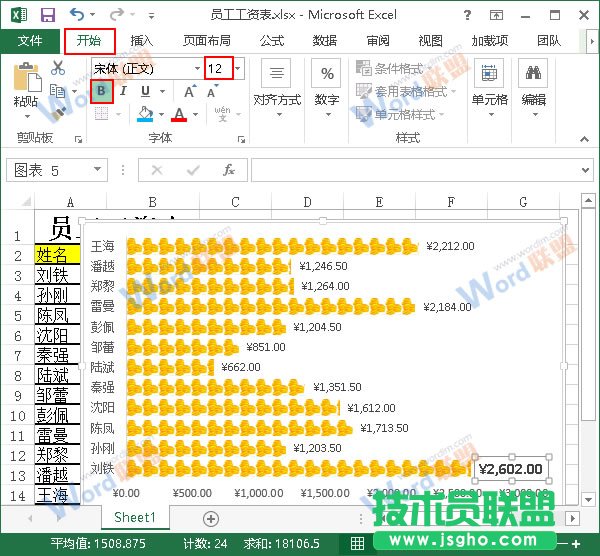This screenshot has height=556, width=600.
Task: Expand the Paste options dropdown arrow
Action: tap(27, 116)
